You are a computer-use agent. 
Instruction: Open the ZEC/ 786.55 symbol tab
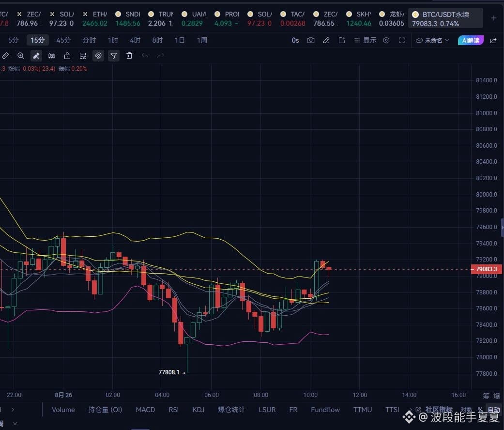tap(325, 18)
